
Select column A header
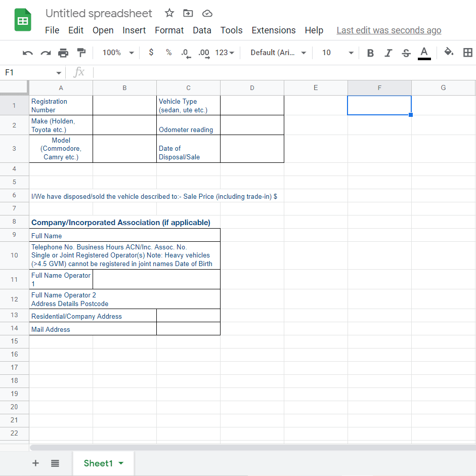click(61, 88)
